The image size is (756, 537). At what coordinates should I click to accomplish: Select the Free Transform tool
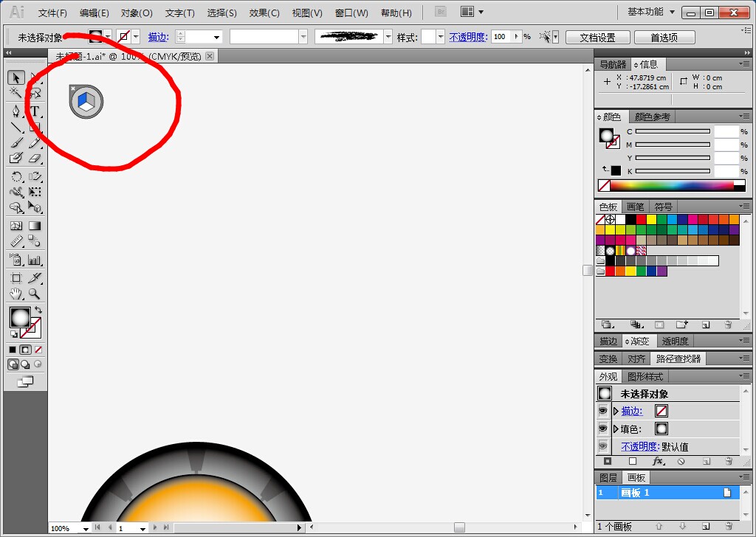[x=34, y=193]
